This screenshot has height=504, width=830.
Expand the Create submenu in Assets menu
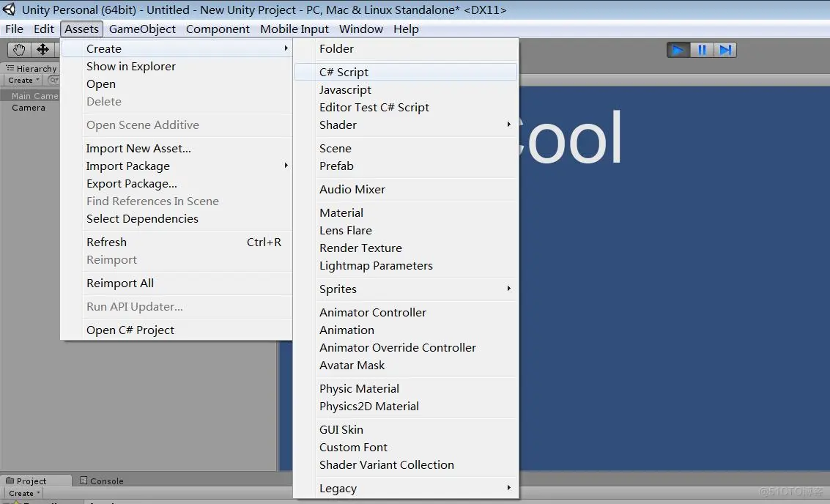pos(177,48)
